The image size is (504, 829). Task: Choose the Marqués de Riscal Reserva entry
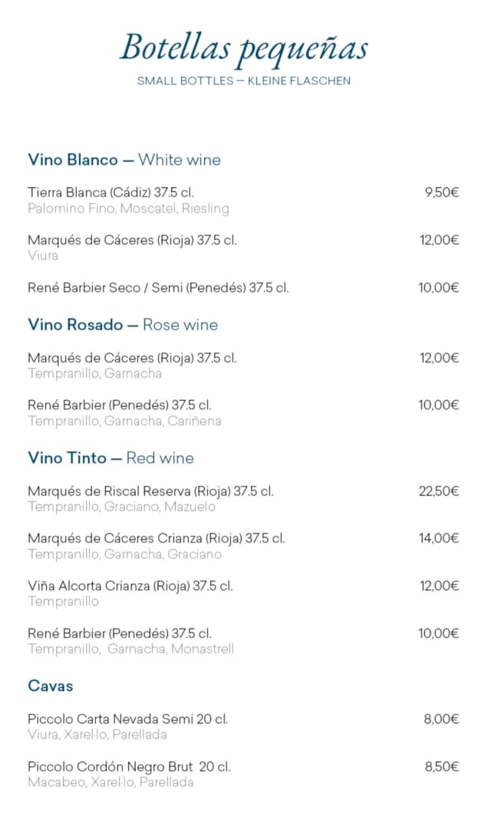point(150,491)
